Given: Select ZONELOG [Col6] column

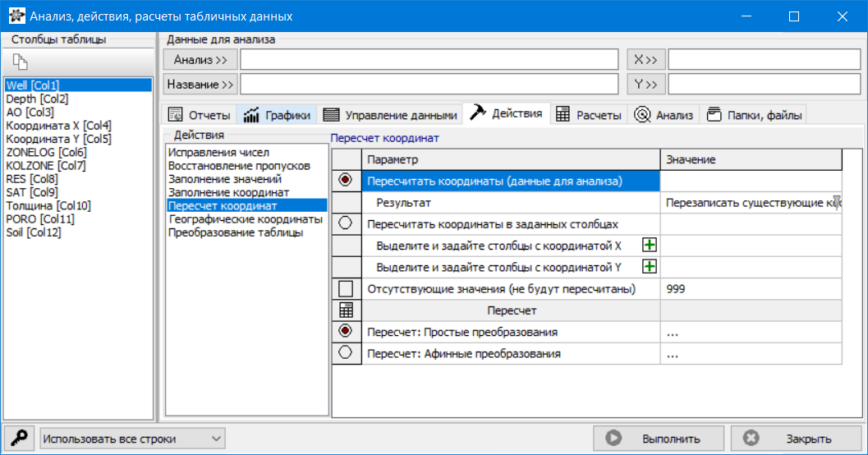Looking at the screenshot, I should coord(47,152).
